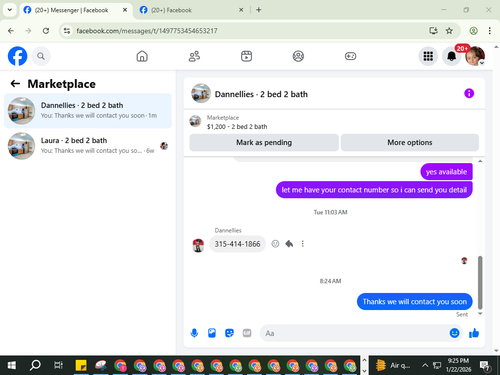
Task: Open conversation information purple icon
Action: [469, 93]
